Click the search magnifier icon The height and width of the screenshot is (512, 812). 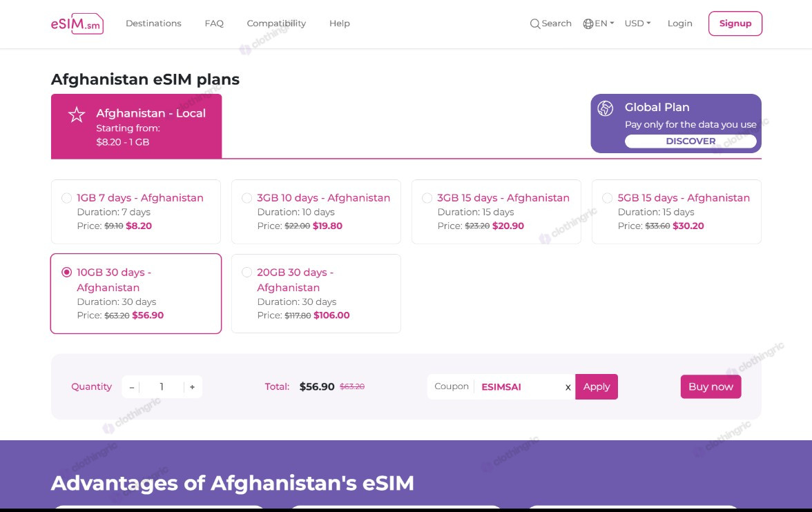[x=535, y=24]
